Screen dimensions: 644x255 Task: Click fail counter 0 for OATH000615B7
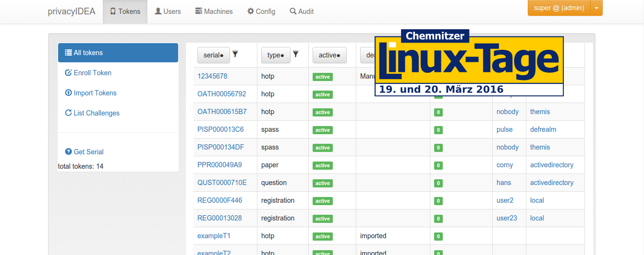tap(438, 112)
